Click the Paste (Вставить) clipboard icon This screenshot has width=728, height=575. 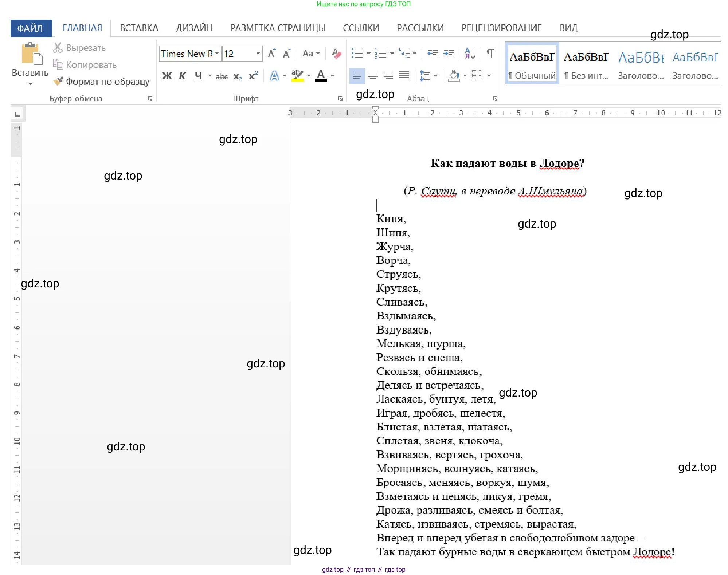(x=31, y=54)
